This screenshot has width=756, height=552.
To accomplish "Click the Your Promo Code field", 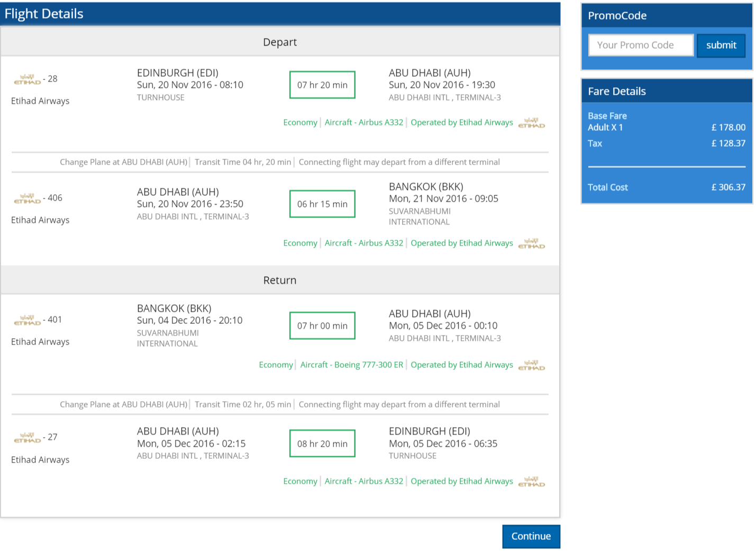I will [x=641, y=45].
